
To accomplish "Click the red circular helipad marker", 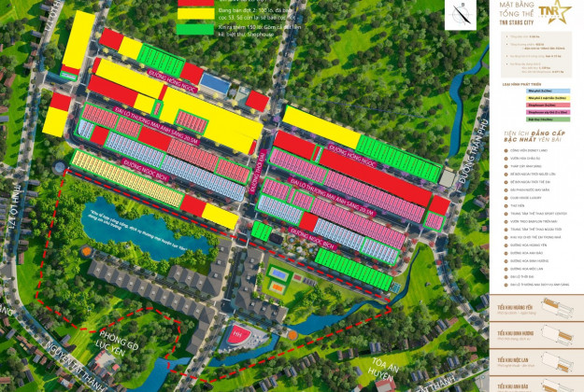I will tap(237, 335).
